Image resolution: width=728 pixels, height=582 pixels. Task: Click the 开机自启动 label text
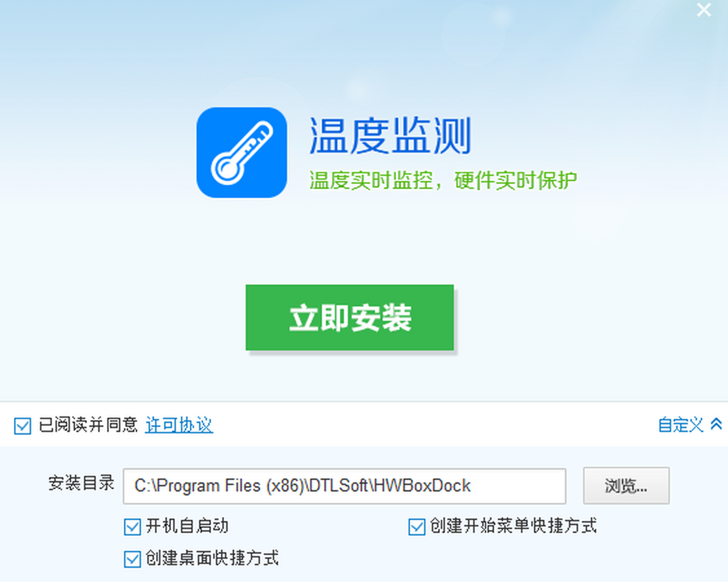tap(187, 526)
